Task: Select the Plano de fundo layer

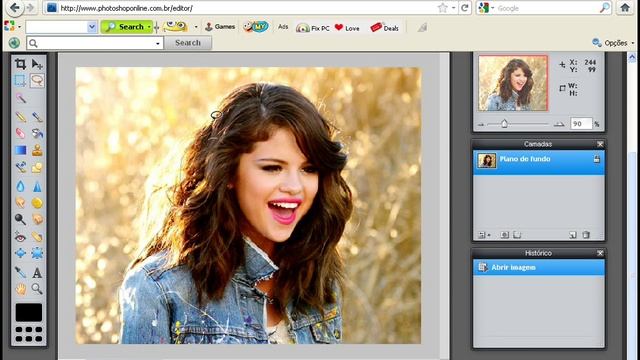Action: (539, 162)
